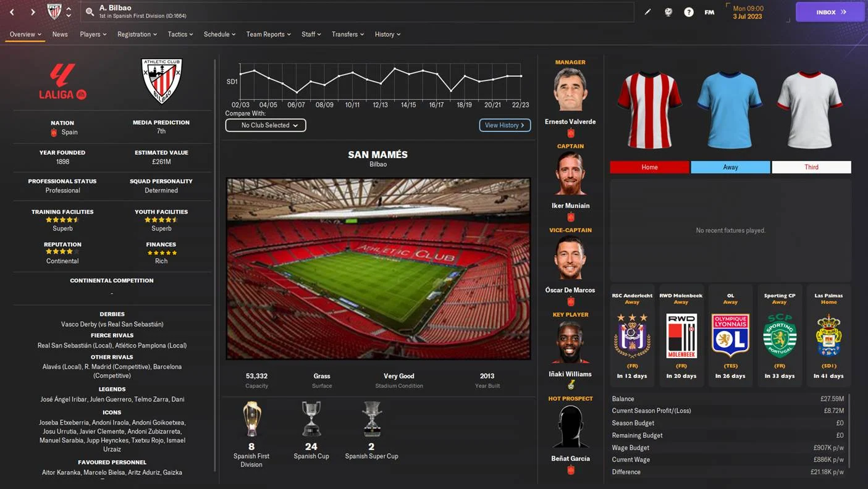Click the Spanish First Division trophy
Image resolution: width=868 pixels, height=489 pixels.
coord(251,419)
